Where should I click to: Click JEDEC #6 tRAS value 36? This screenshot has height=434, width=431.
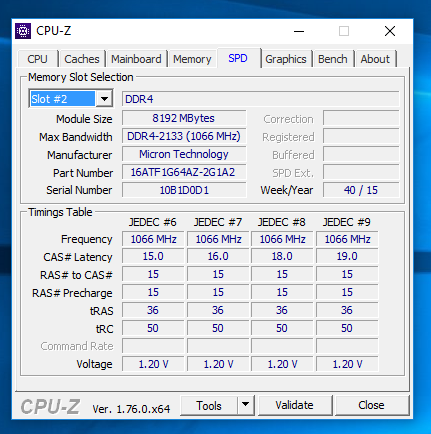tap(153, 310)
